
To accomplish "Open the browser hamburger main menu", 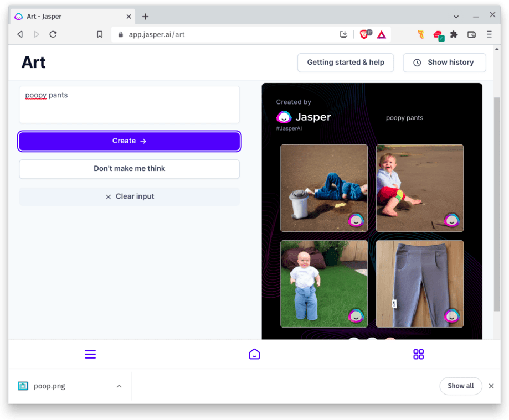I will tap(489, 34).
